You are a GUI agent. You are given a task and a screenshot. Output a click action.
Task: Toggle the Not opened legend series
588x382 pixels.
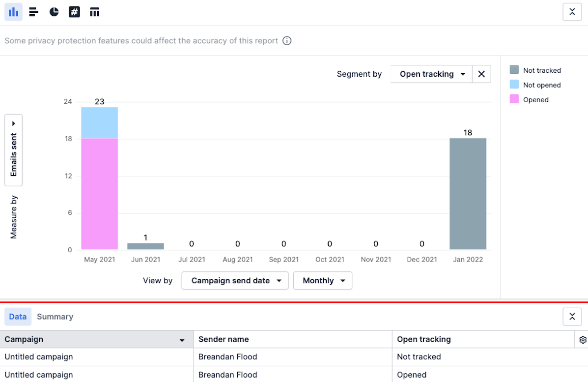click(x=535, y=85)
